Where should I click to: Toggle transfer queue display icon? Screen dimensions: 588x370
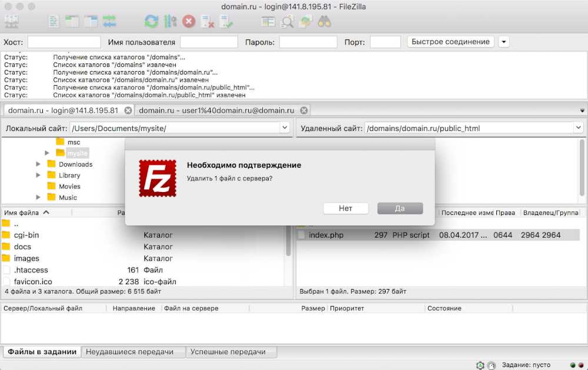(x=109, y=22)
